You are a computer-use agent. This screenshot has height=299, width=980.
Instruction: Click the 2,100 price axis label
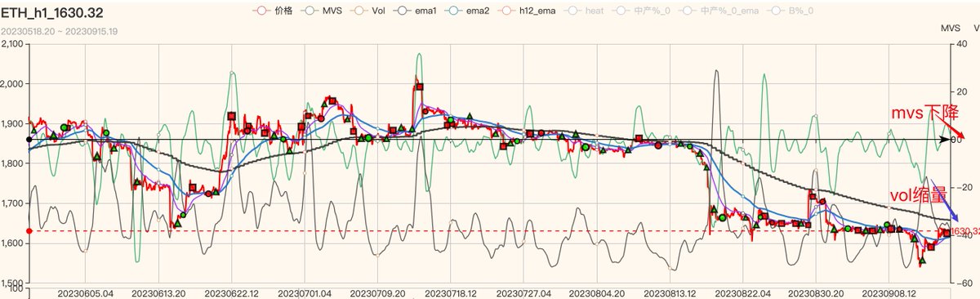13,43
